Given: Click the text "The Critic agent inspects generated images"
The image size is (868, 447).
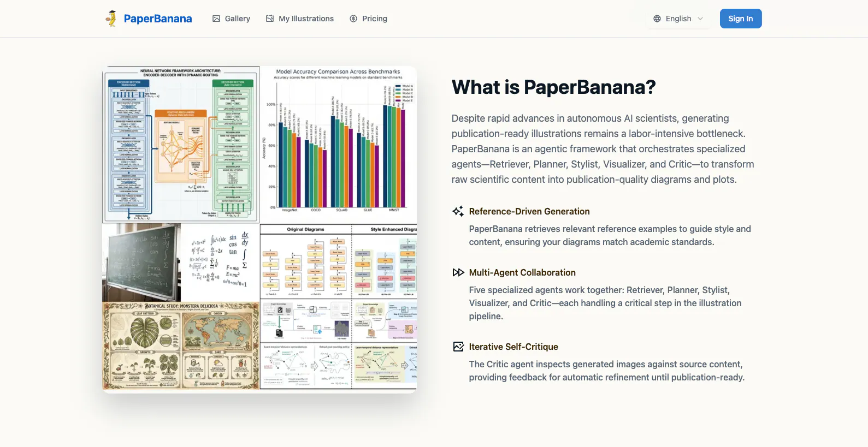Looking at the screenshot, I should coord(607,371).
